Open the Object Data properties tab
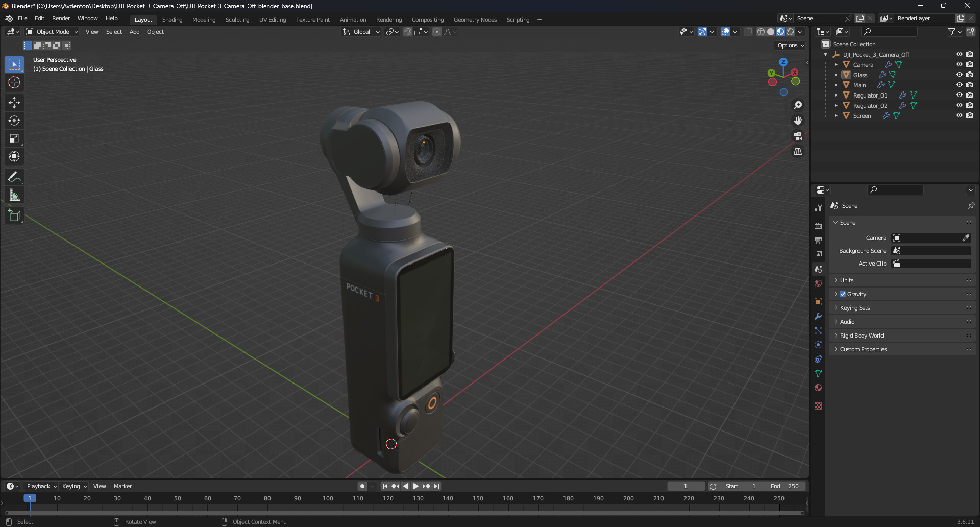 818,373
